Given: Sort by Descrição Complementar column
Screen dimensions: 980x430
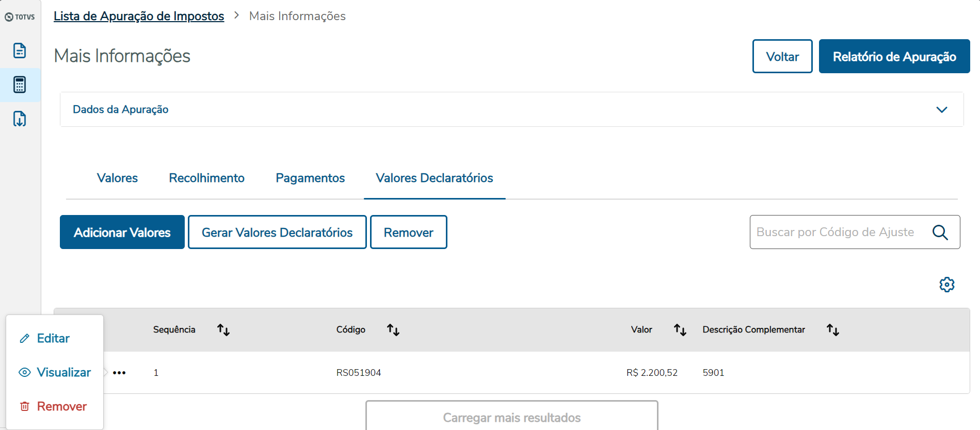Looking at the screenshot, I should click(832, 330).
